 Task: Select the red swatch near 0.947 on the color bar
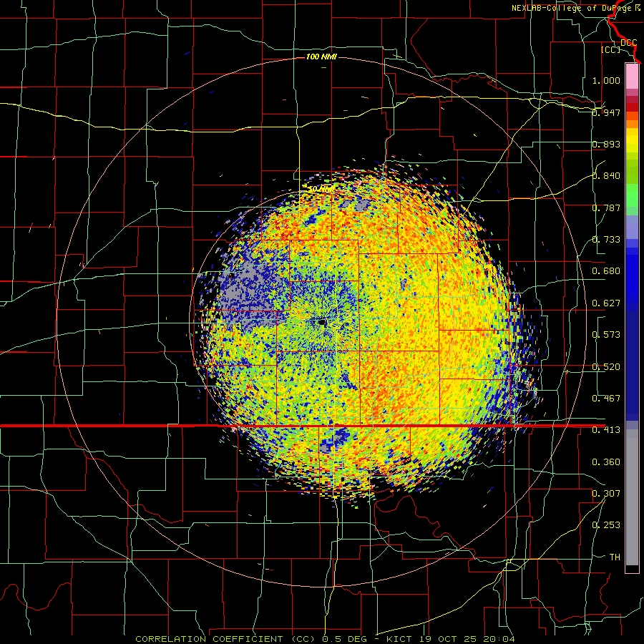[632, 107]
